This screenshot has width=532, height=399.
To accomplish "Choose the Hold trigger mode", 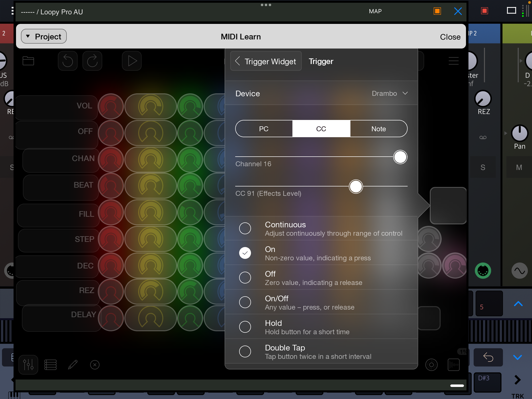I will [245, 327].
